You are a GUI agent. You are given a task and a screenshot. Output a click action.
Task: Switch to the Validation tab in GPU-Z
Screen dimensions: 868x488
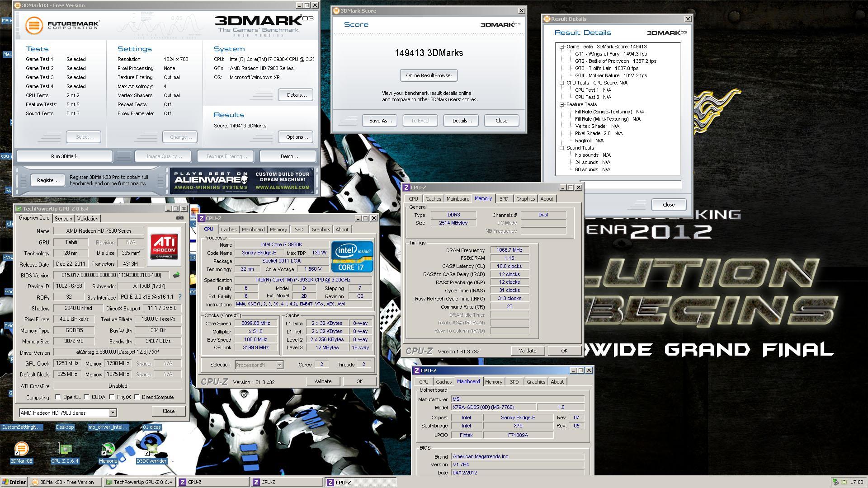88,219
